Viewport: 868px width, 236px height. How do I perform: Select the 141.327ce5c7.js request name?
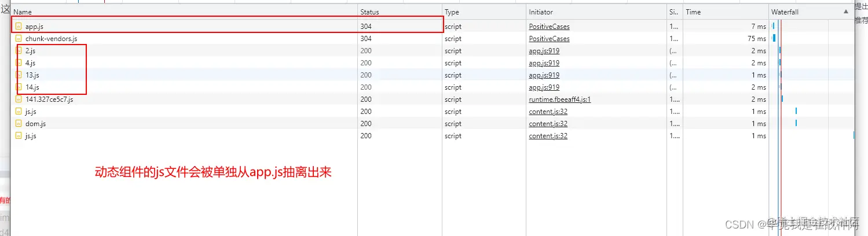tap(49, 99)
